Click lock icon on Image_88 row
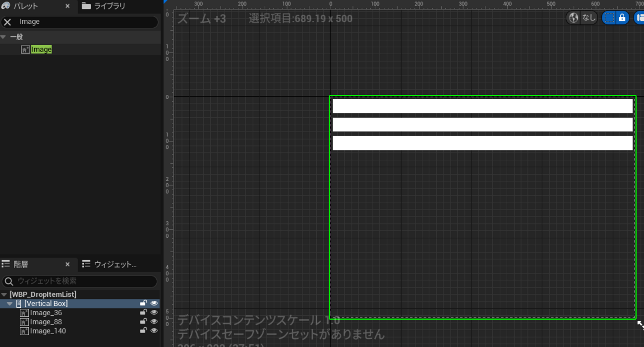 click(x=143, y=322)
